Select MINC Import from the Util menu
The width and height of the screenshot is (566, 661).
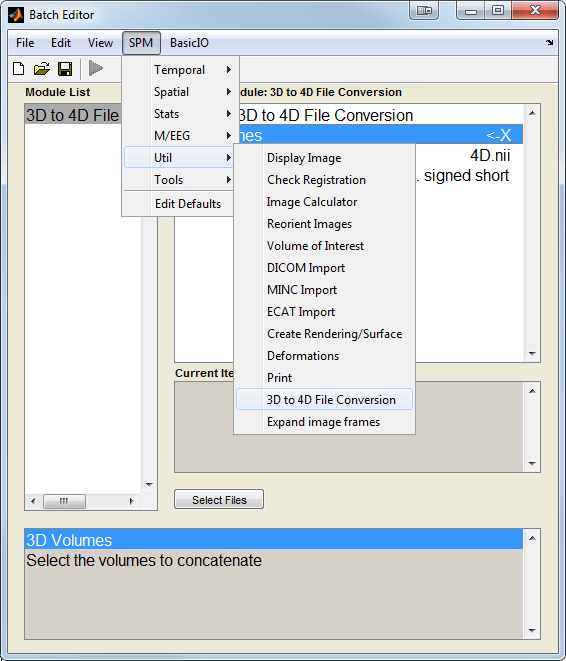[x=325, y=290]
